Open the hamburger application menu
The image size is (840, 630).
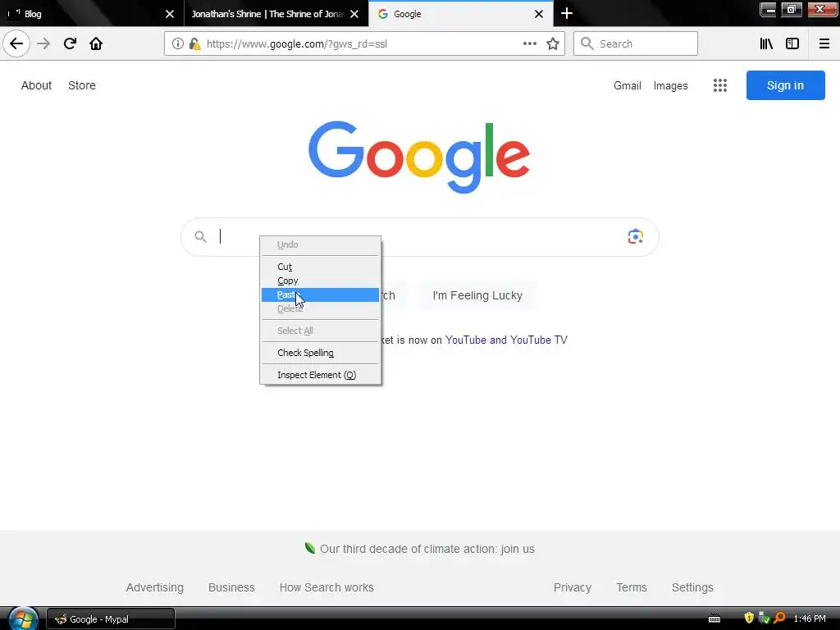click(x=824, y=43)
